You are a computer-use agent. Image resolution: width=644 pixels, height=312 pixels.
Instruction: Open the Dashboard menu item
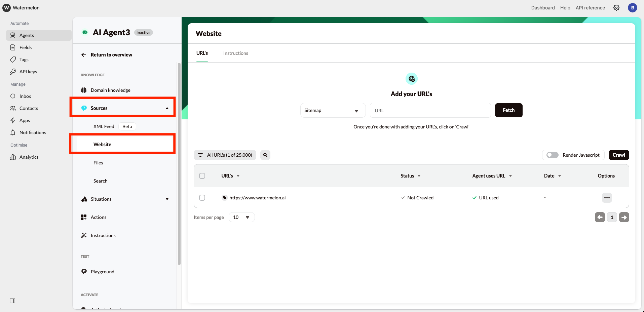click(542, 7)
